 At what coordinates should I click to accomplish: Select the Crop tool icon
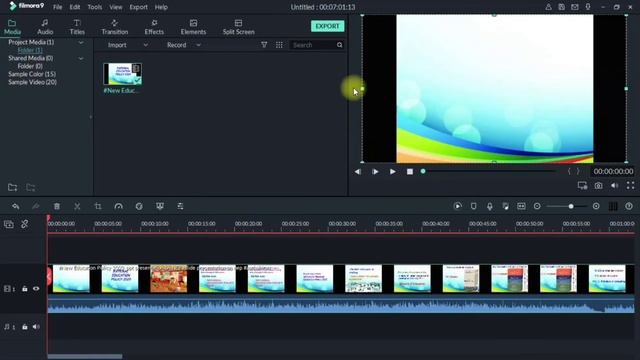(x=98, y=207)
